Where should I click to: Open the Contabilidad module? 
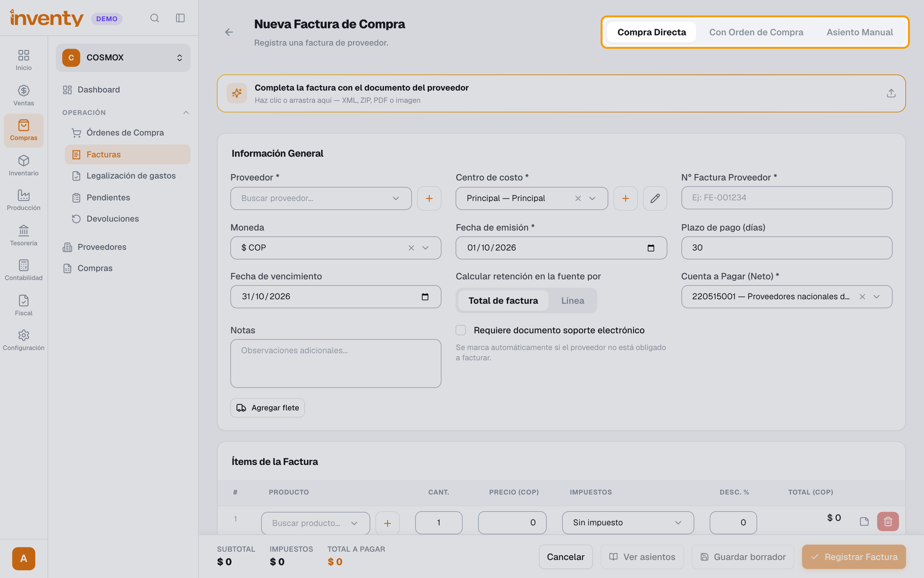pos(24,270)
